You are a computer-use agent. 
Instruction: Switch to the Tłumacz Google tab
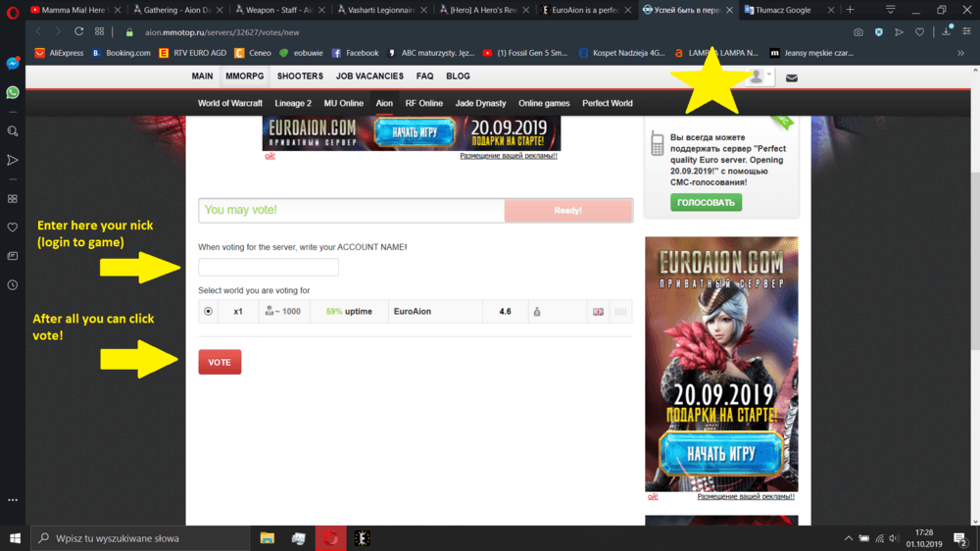coord(780,10)
